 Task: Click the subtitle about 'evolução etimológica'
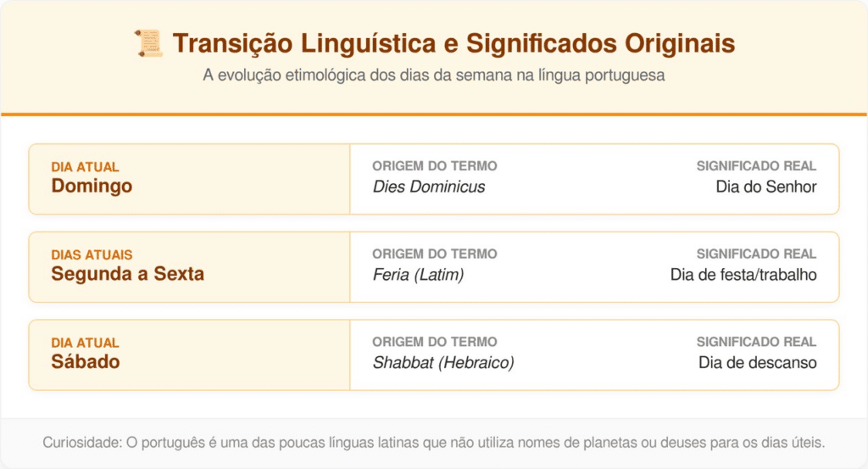(433, 75)
